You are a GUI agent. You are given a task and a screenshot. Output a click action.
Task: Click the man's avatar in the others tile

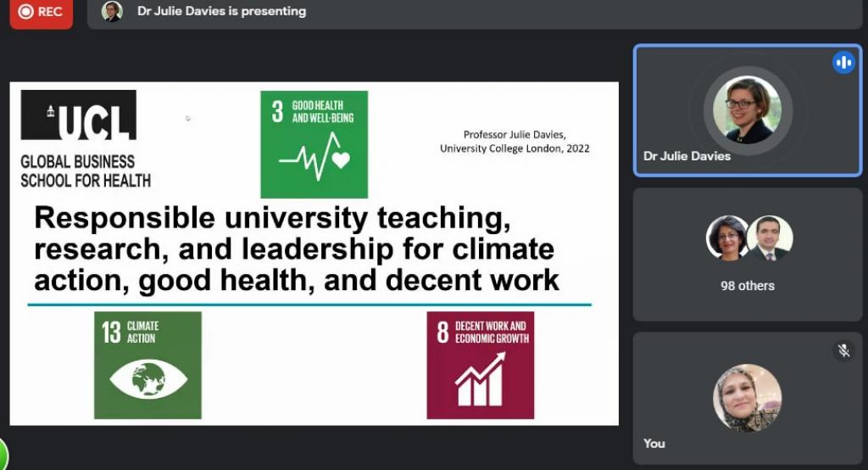[770, 238]
